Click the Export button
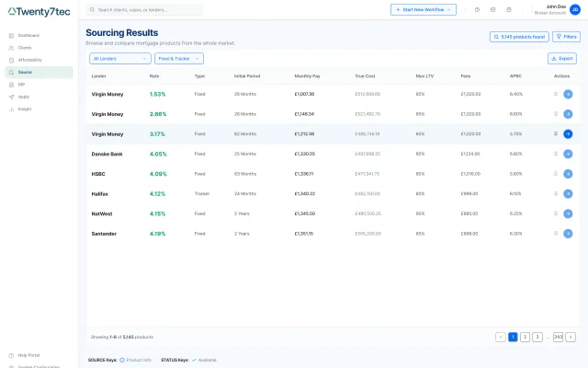 click(x=562, y=59)
